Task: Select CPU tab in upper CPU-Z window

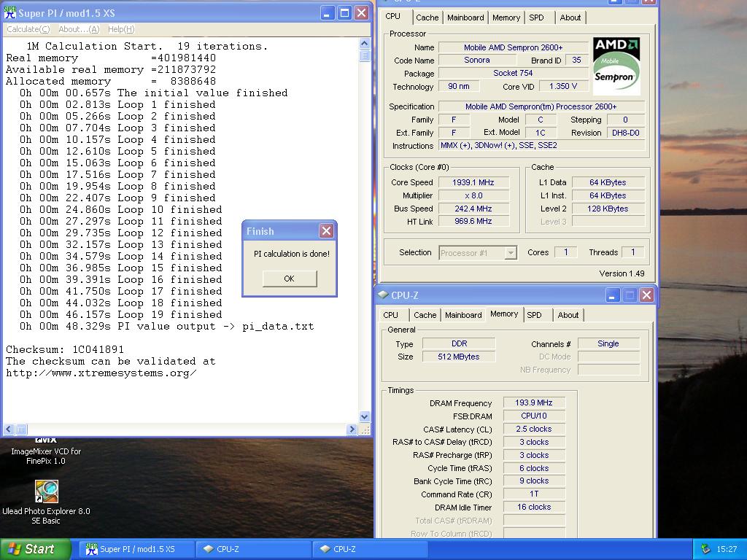Action: click(x=393, y=16)
